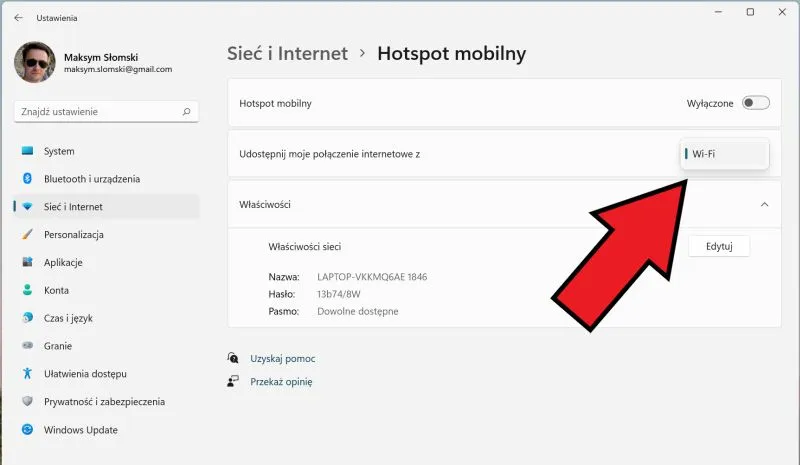Open Aplikacje settings
This screenshot has width=800, height=465.
pos(106,262)
